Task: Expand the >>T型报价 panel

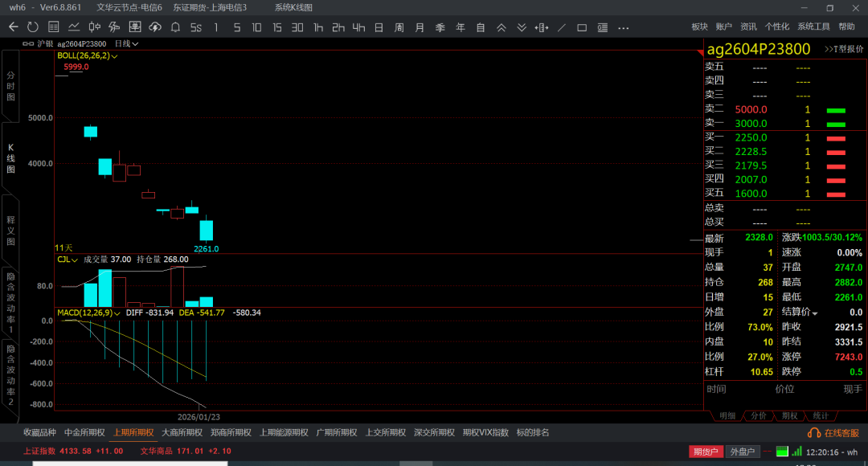Action: tap(844, 49)
